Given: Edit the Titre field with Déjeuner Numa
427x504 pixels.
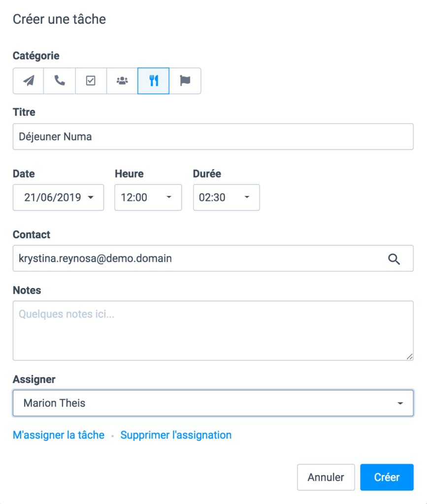Looking at the screenshot, I should (213, 137).
